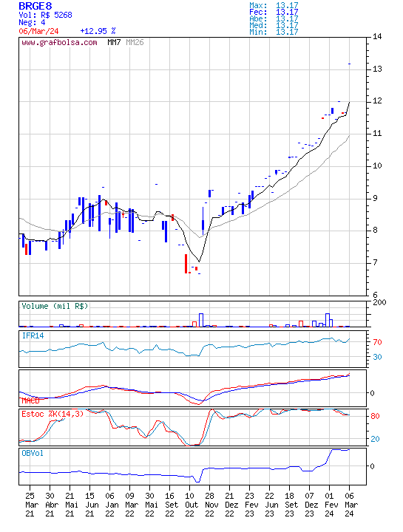Click the MACD indicator label
This screenshot has width=403, height=532.
(30, 400)
